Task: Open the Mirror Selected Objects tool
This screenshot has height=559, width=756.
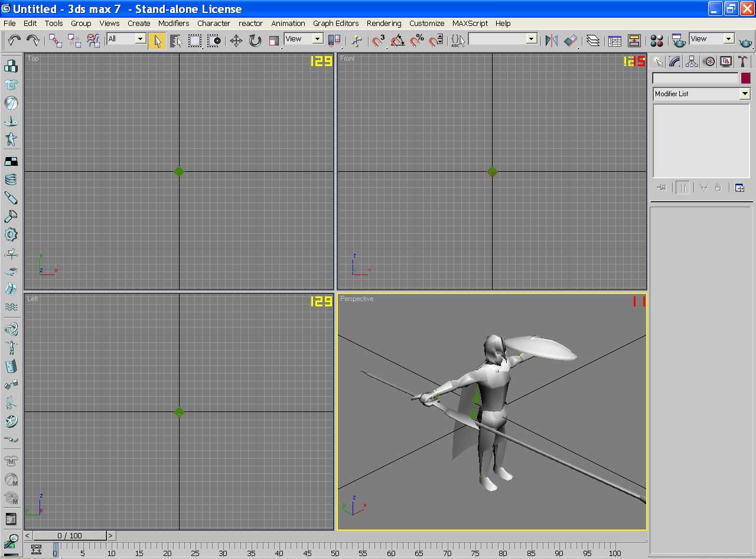Action: tap(551, 40)
